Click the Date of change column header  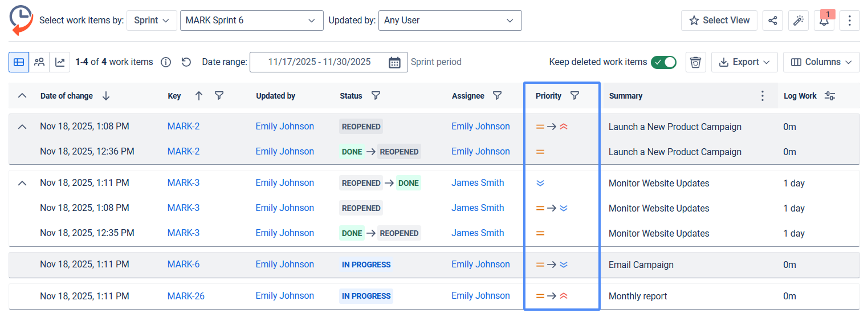click(67, 96)
